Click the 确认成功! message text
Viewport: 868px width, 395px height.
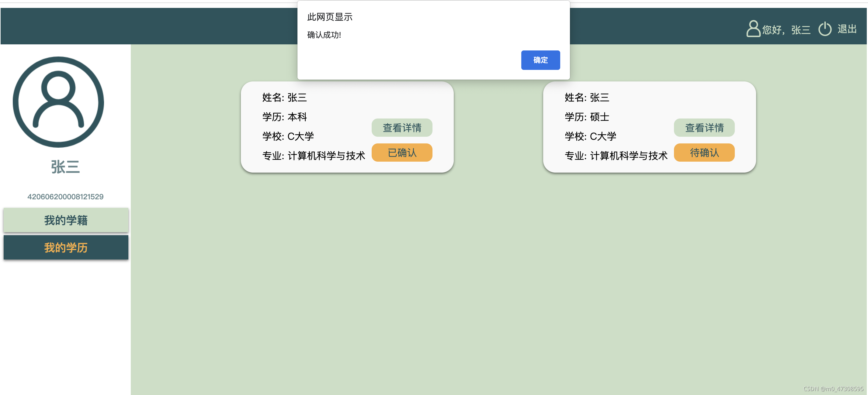[324, 35]
